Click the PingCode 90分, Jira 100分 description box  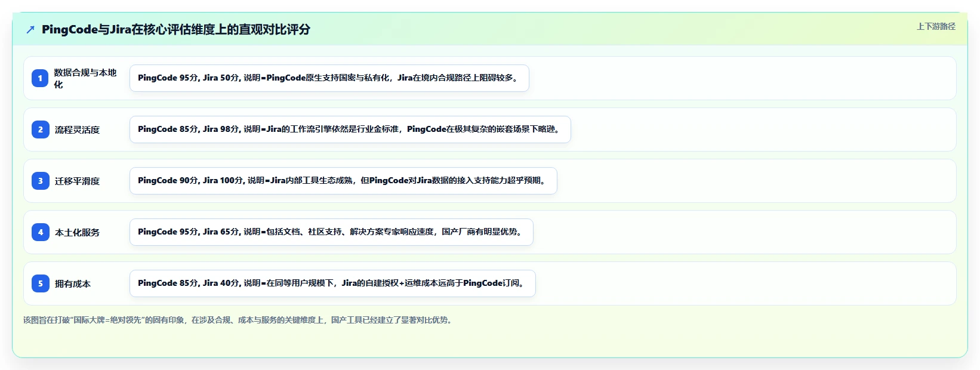[343, 181]
